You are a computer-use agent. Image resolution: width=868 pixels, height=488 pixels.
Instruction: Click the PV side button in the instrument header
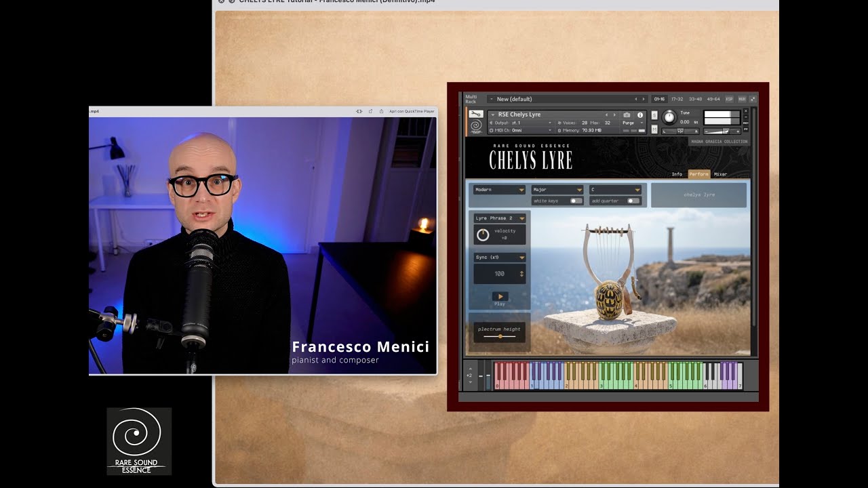pos(746,129)
